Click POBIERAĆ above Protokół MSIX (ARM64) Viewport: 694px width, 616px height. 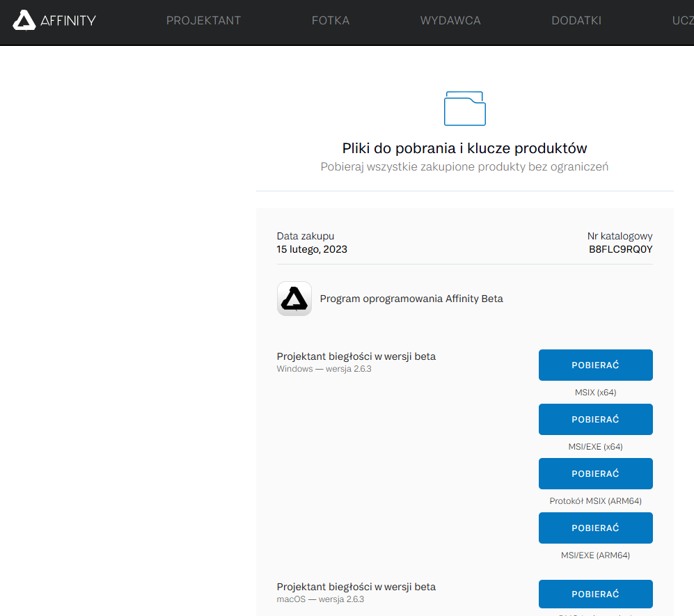click(x=596, y=473)
